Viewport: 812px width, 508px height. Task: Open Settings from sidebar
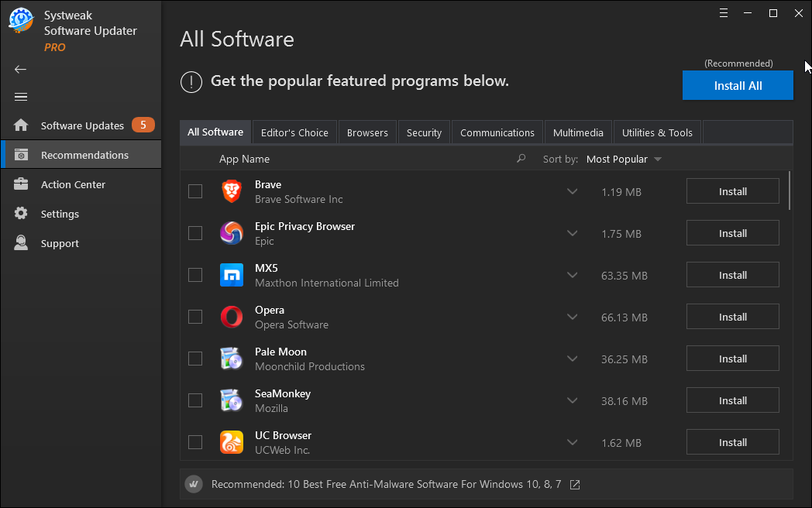(81, 214)
